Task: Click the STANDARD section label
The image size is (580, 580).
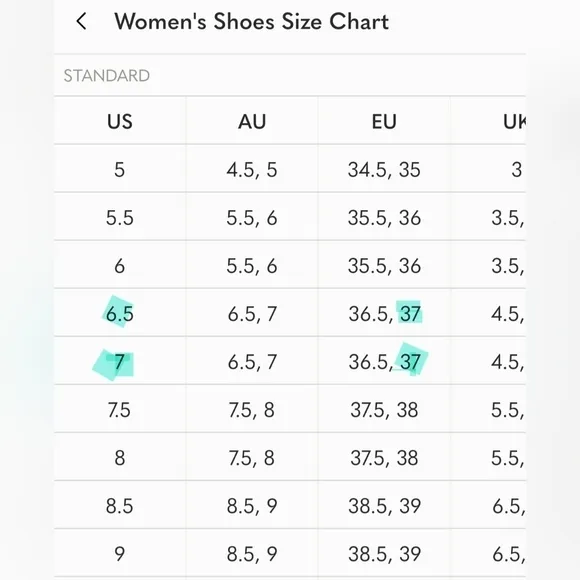Action: pyautogui.click(x=107, y=76)
